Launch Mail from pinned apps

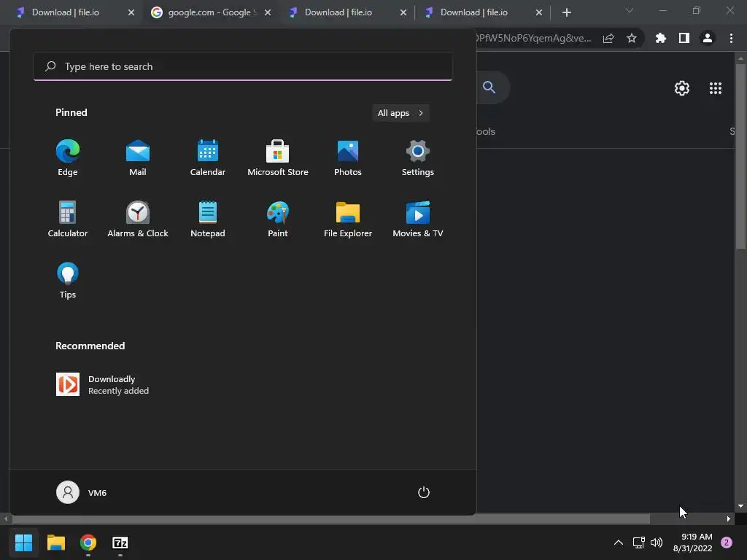pos(138,157)
